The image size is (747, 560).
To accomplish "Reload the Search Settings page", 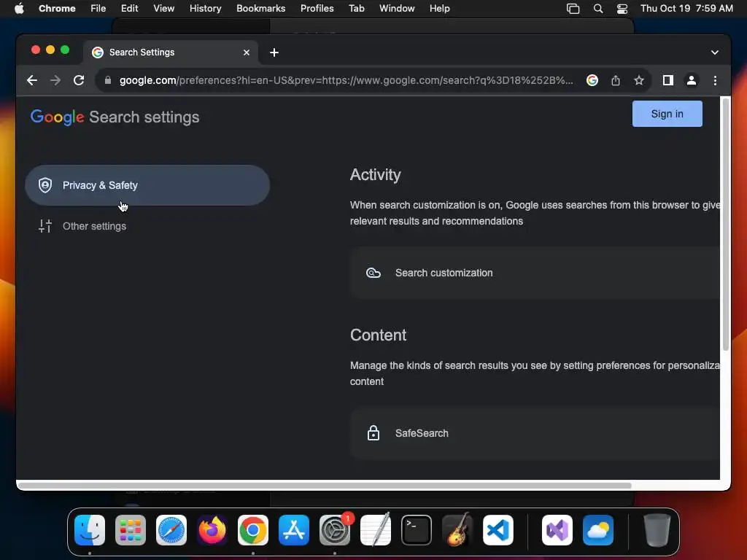I will click(x=79, y=80).
